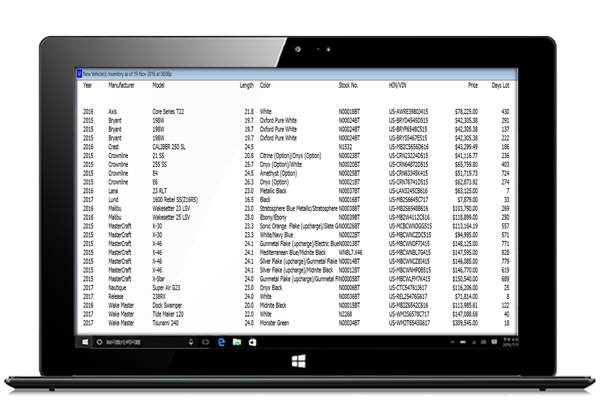Select the Release manufacturer cell
Viewport: 600px width, 407px height.
(116, 296)
